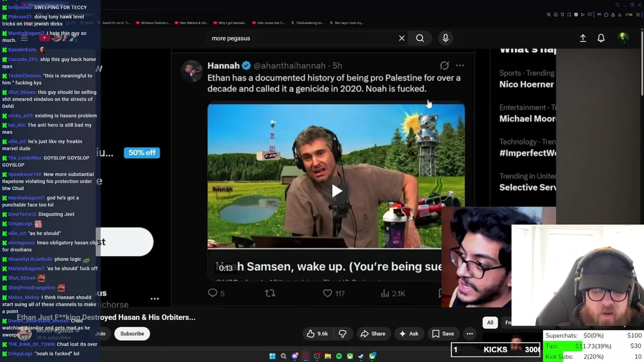Retweet Hannah's tweet
644x362 pixels.
point(270,293)
